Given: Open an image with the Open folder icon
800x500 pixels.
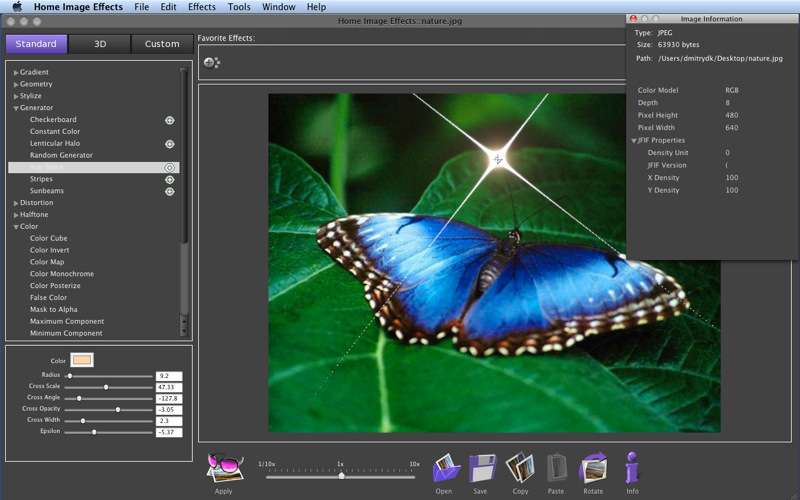Looking at the screenshot, I should 444,468.
